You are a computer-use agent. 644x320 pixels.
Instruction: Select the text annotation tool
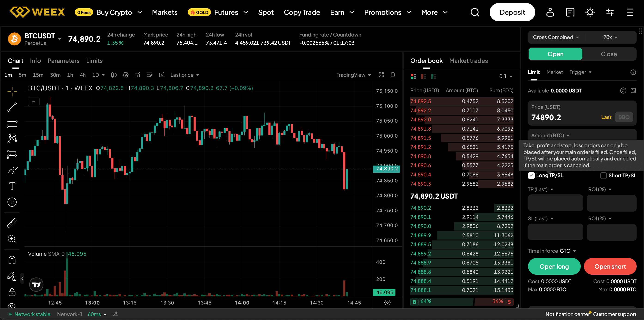pyautogui.click(x=12, y=186)
